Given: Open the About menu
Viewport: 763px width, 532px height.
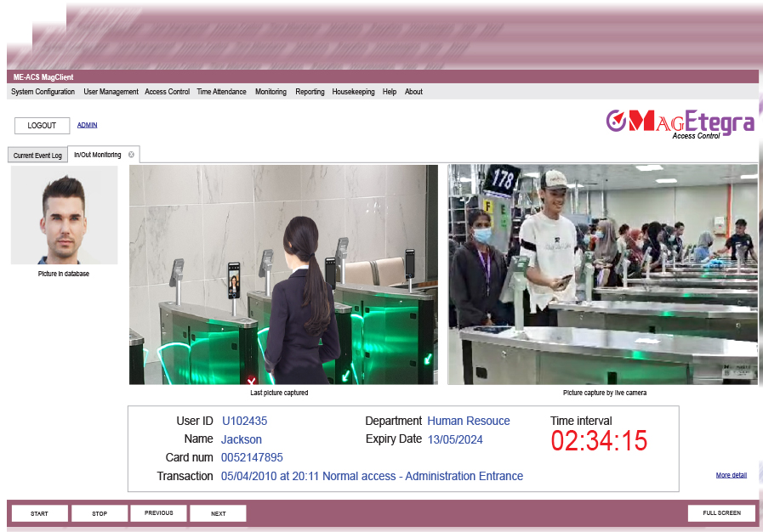Looking at the screenshot, I should [413, 92].
